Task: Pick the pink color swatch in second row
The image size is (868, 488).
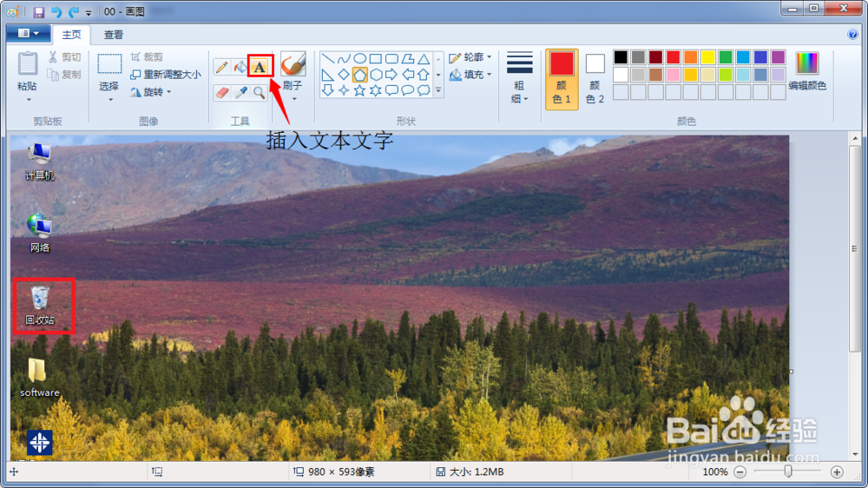Action: (x=674, y=74)
